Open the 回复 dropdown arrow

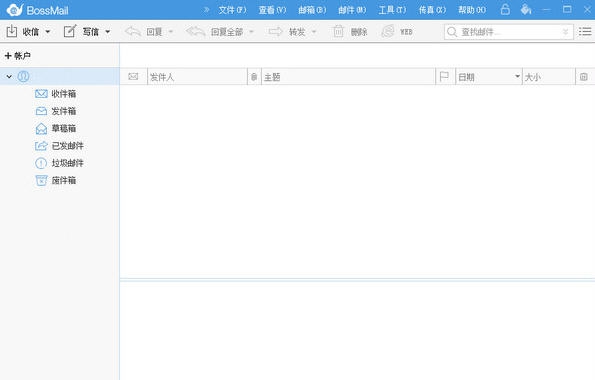click(x=171, y=32)
